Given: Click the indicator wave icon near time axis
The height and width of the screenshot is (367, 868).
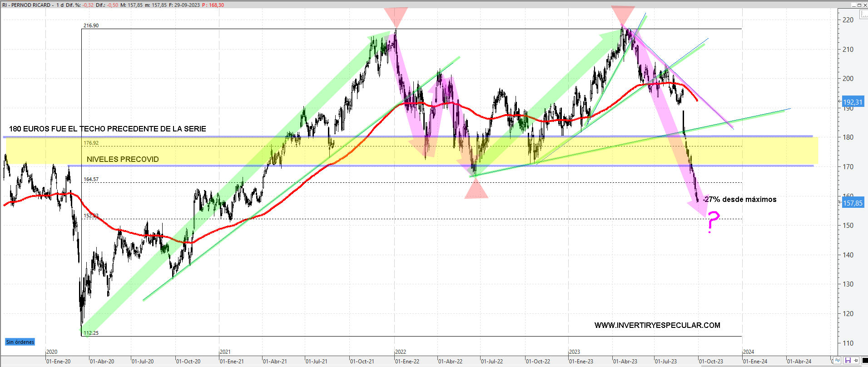Looking at the screenshot, I should pos(838,361).
